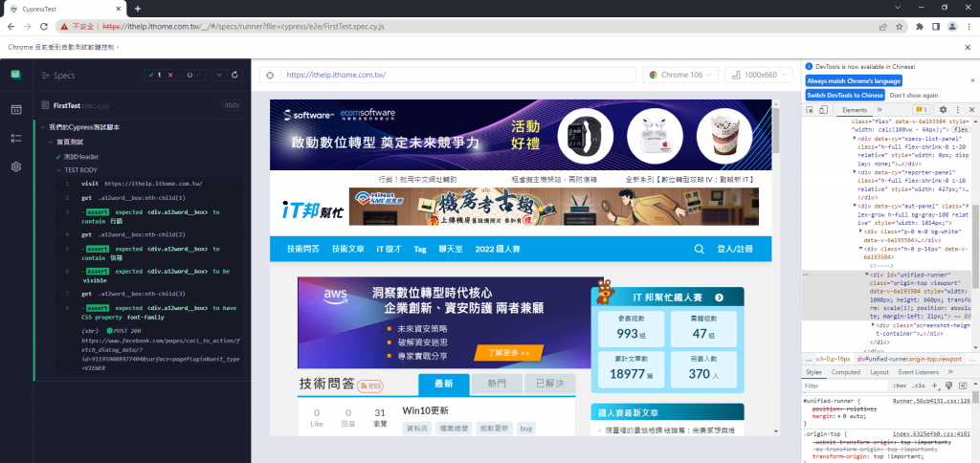The height and width of the screenshot is (463, 980).
Task: Switch to the Computed tab
Action: click(846, 372)
